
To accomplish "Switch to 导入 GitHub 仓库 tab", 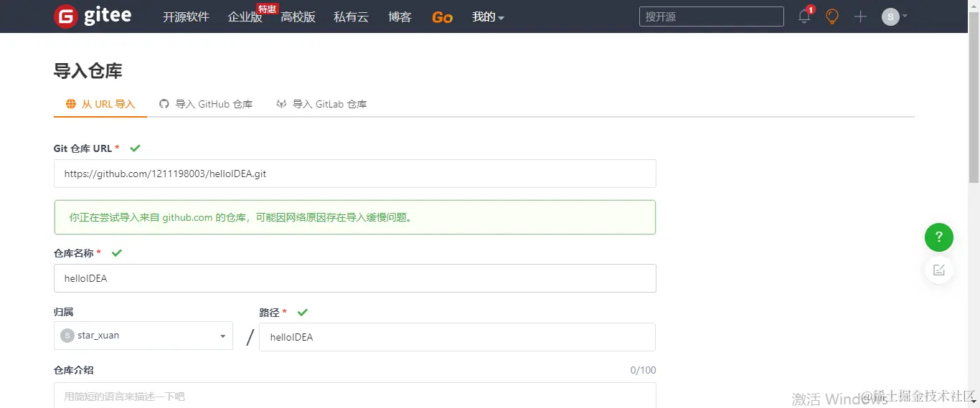I will pyautogui.click(x=206, y=104).
